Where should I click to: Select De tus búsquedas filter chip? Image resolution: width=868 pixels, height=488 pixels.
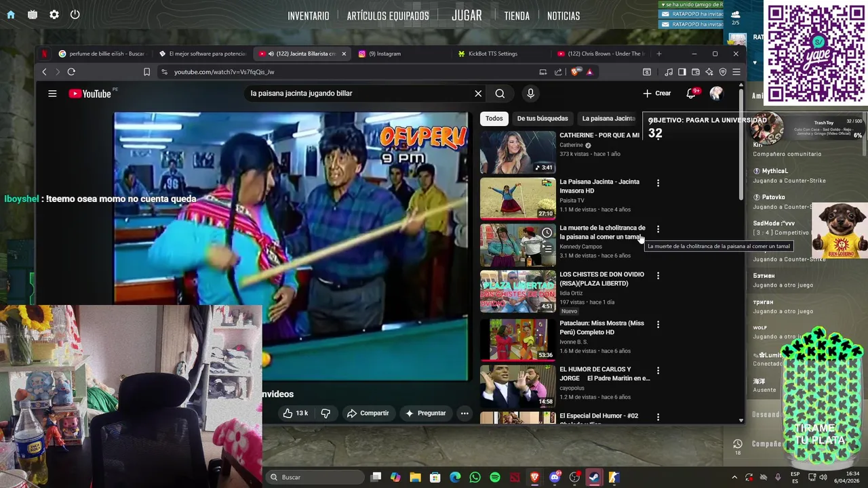point(542,119)
